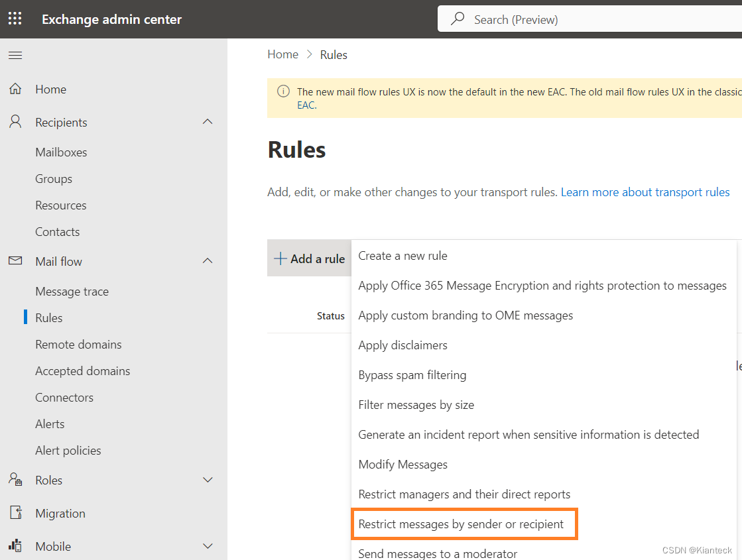The width and height of the screenshot is (742, 560).
Task: Open the Add a rule dropdown button
Action: pyautogui.click(x=309, y=258)
